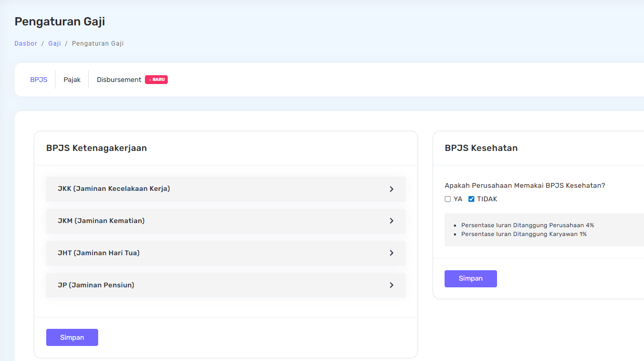Image resolution: width=644 pixels, height=361 pixels.
Task: Expand the JHT (Jaminan Hari Tua) chevron
Action: [x=392, y=253]
